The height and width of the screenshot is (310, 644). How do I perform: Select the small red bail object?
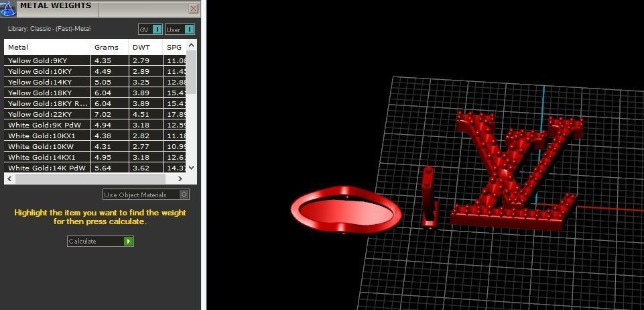[x=428, y=197]
